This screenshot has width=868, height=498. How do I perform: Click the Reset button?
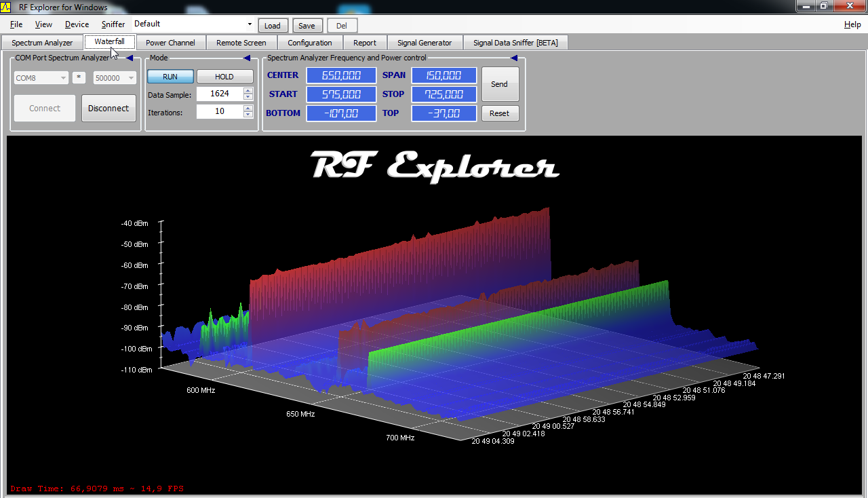click(500, 113)
